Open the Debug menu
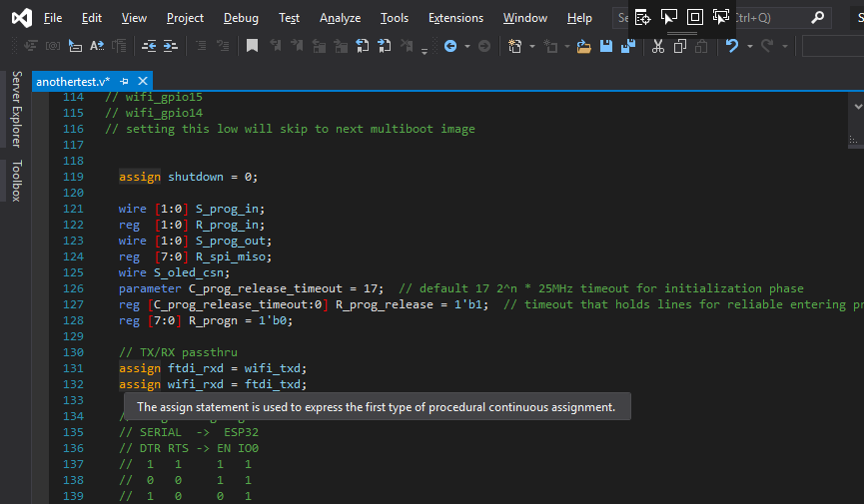The image size is (864, 504). (x=241, y=18)
